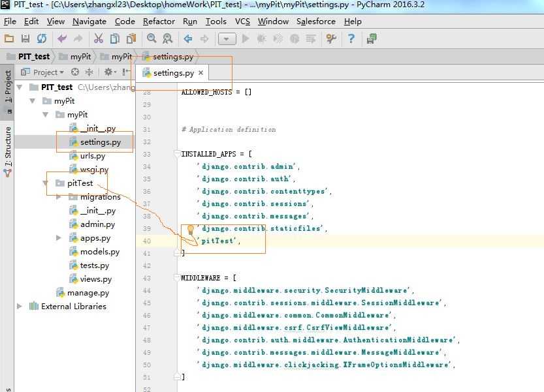The image size is (544, 392).
Task: Click the Run with Coverage icon
Action: pos(278,38)
